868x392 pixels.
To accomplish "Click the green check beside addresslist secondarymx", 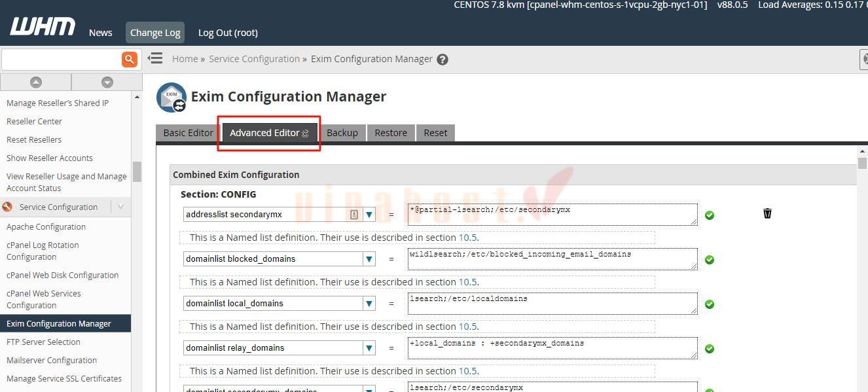I will (710, 215).
